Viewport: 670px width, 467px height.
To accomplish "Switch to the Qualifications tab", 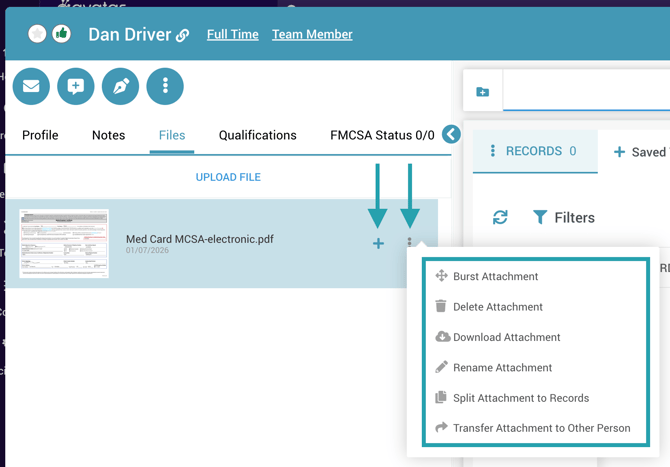I will pyautogui.click(x=257, y=135).
